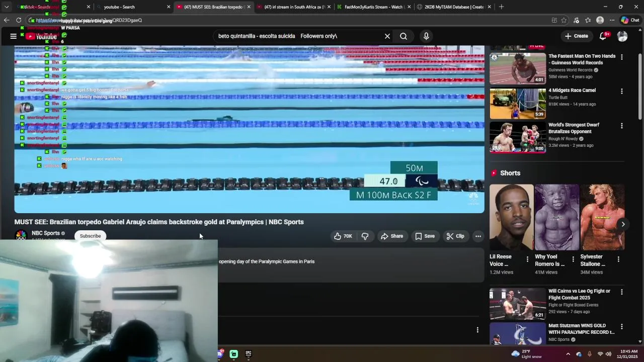Like the video with thumbs up
644x362 pixels.
tap(343, 236)
